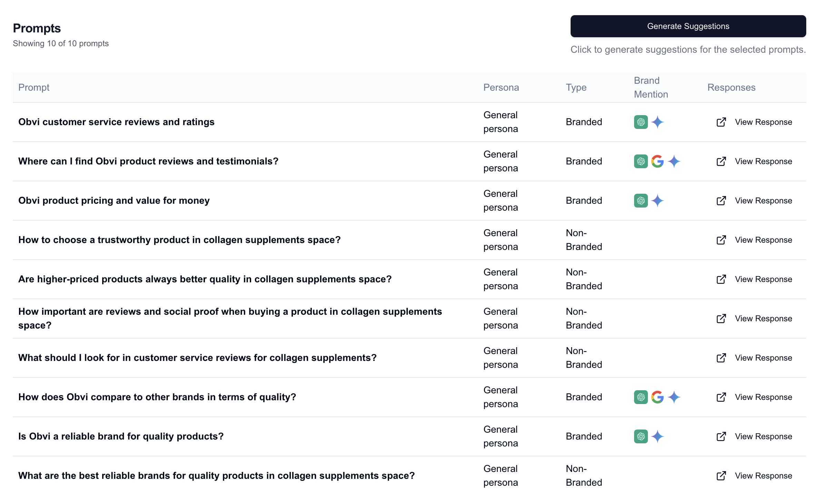Select prompt 'What are the best reliable brands for quality products'
Viewport: 819px width, 504px height.
click(216, 476)
